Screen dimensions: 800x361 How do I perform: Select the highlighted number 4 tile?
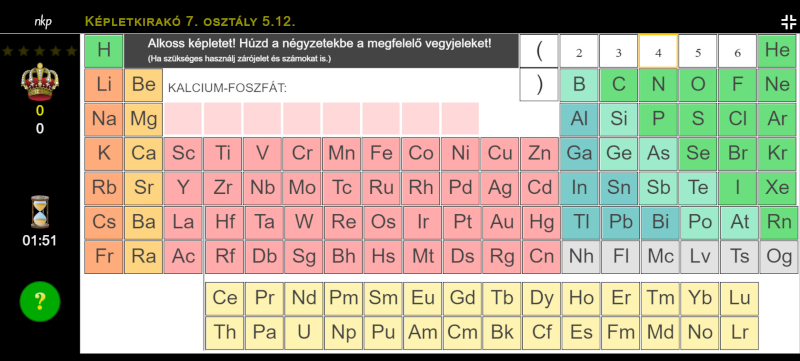(x=658, y=51)
